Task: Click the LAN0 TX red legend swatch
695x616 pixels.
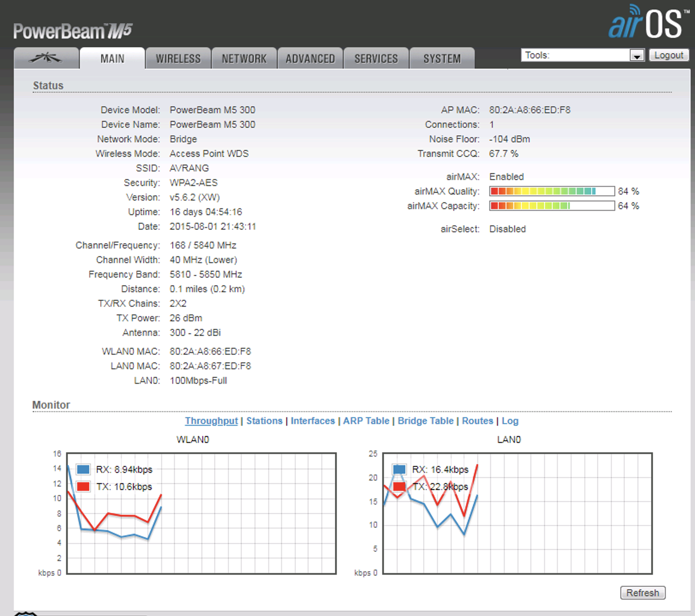Action: point(399,487)
